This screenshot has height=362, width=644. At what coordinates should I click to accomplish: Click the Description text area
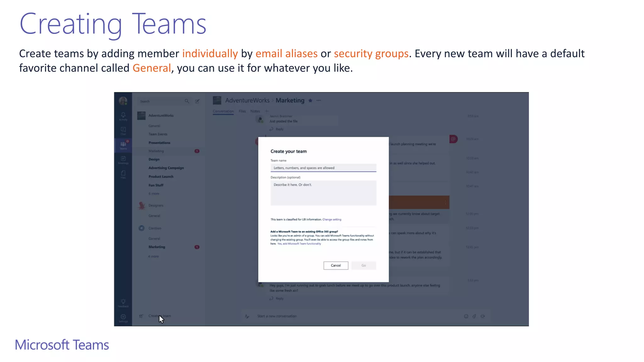pos(323,193)
